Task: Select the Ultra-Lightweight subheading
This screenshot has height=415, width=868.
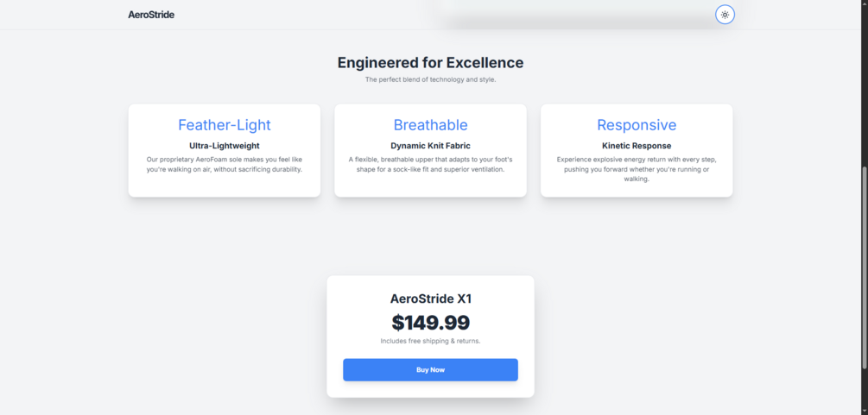Action: click(225, 146)
